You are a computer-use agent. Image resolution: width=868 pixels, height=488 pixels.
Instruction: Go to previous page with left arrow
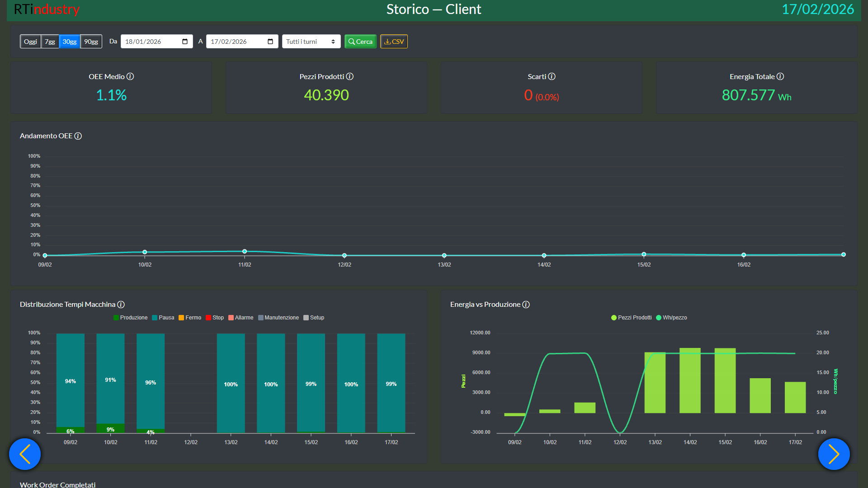[x=25, y=454]
